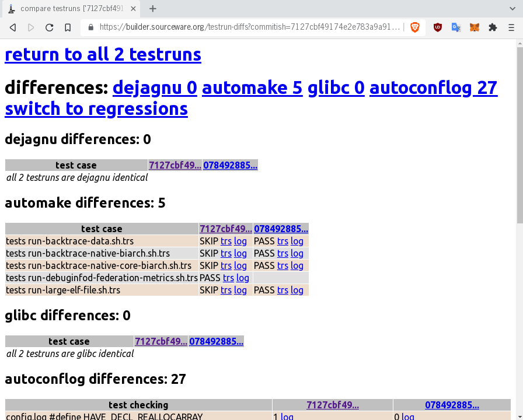Click the extensions puzzle-piece icon
The width and height of the screenshot is (523, 420).
492,27
